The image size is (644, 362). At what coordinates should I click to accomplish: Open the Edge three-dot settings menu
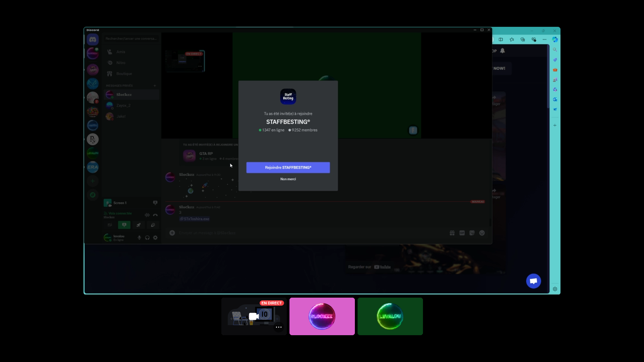click(x=544, y=40)
